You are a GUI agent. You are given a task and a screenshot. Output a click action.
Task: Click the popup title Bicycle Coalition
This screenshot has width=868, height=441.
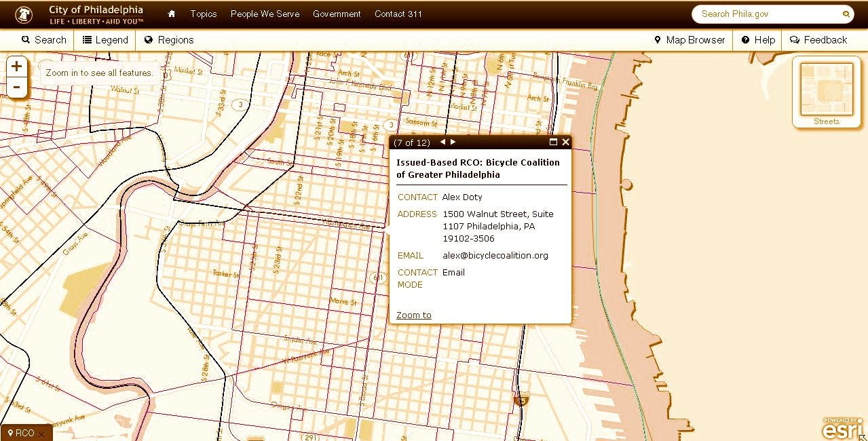coord(478,168)
